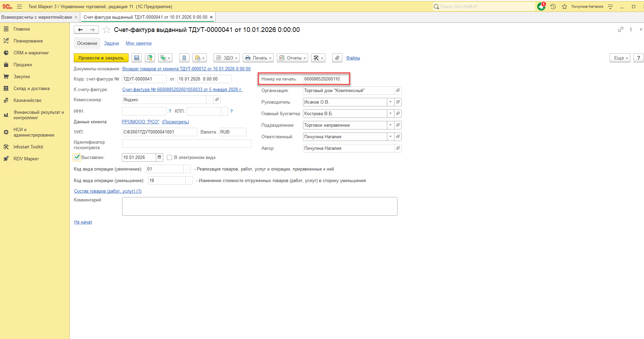
Task: Open the Состав товаров (работ, услуг) link
Action: (108, 191)
